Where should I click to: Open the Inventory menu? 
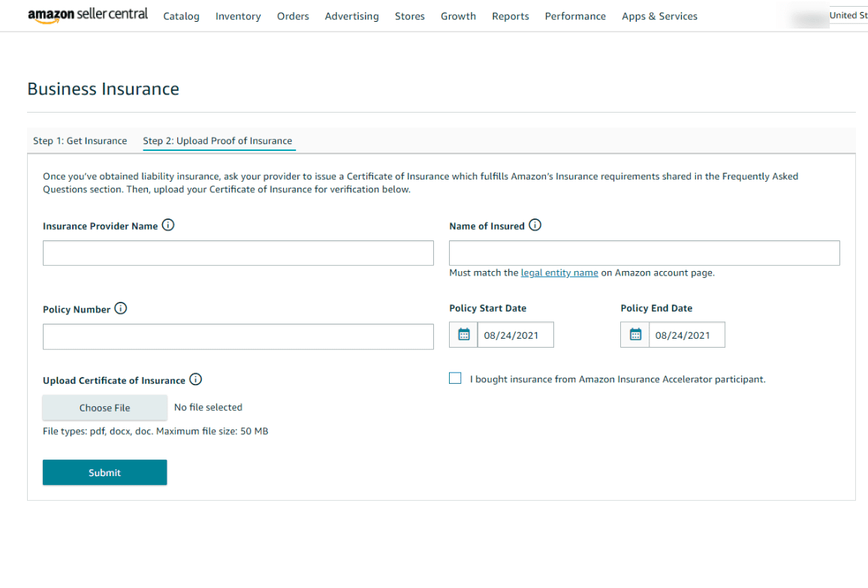point(238,16)
